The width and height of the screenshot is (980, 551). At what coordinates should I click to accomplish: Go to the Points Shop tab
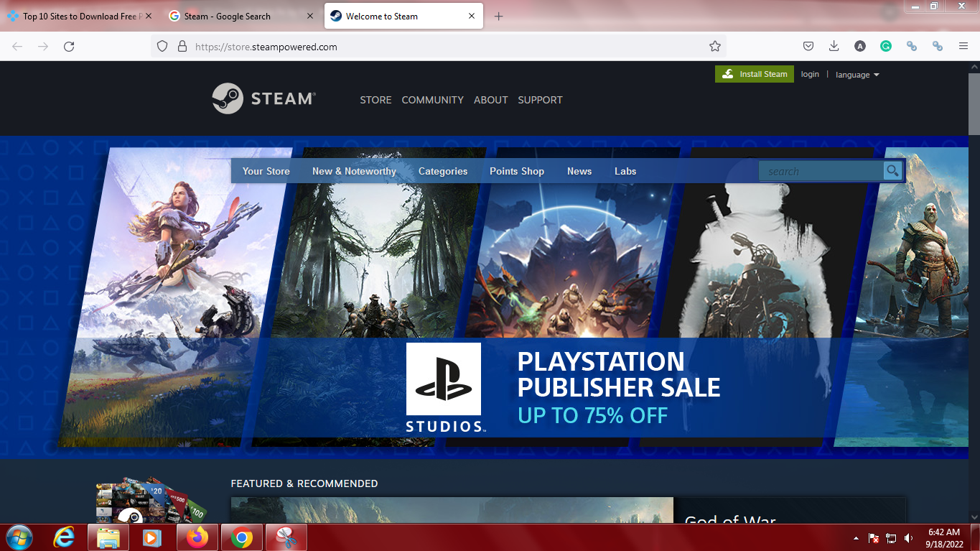(517, 171)
